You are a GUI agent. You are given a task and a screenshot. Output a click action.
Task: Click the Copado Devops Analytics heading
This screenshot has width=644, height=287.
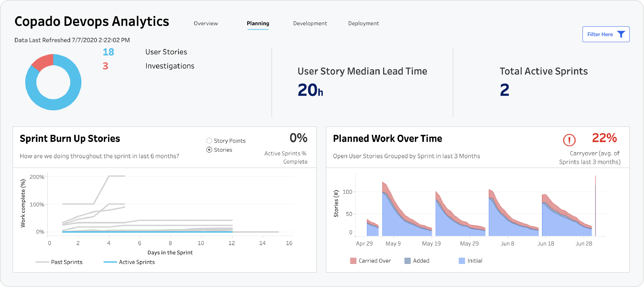tap(92, 22)
